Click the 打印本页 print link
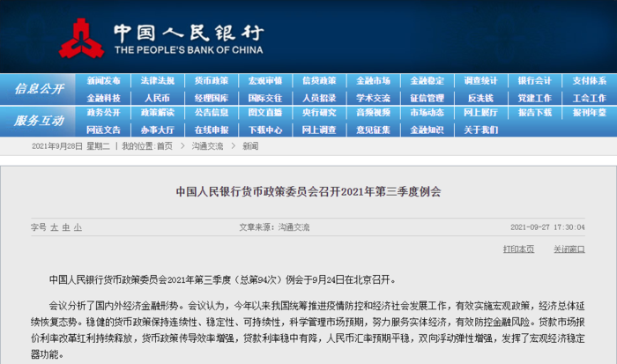This screenshot has height=364, width=617. tap(518, 249)
